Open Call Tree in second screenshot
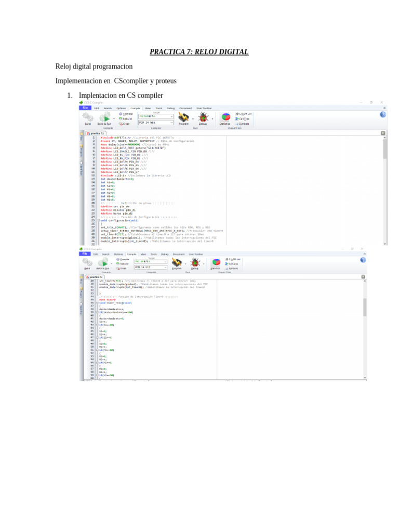This screenshot has width=399, height=532. (x=232, y=263)
